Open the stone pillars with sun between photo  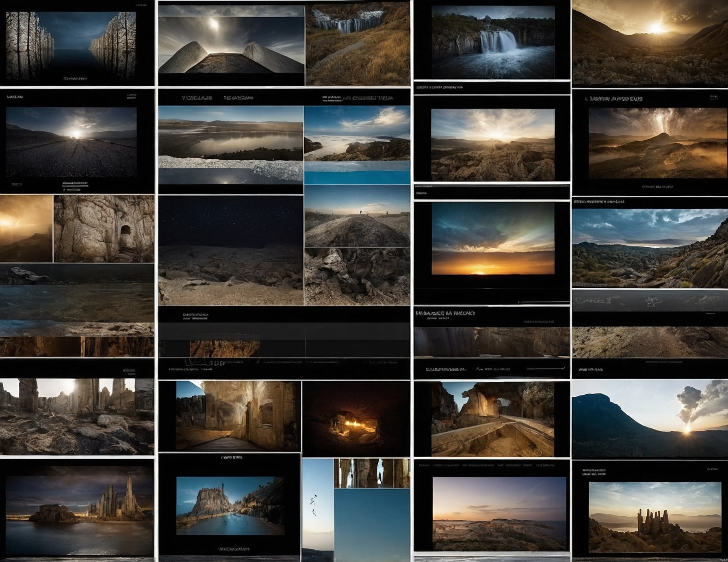pos(77,417)
